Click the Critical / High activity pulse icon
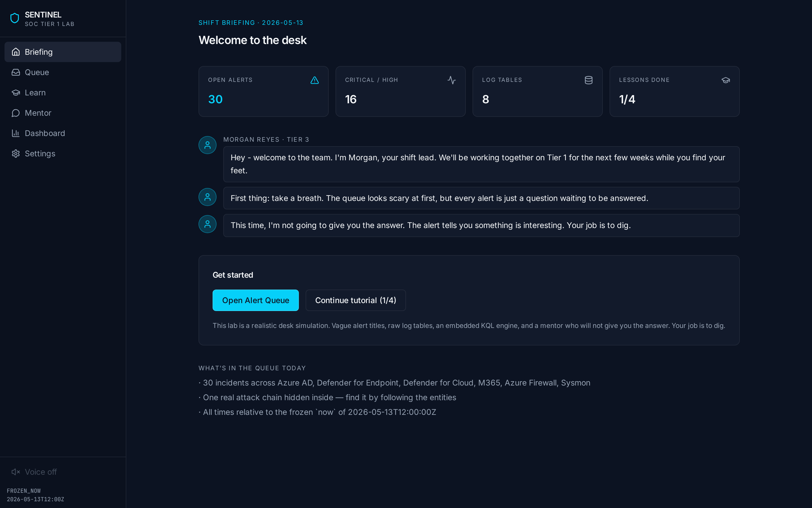Image resolution: width=812 pixels, height=508 pixels. click(452, 80)
